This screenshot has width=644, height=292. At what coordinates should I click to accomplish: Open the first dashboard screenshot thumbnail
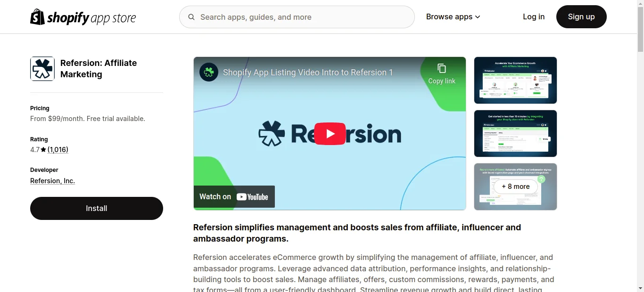coord(515,81)
